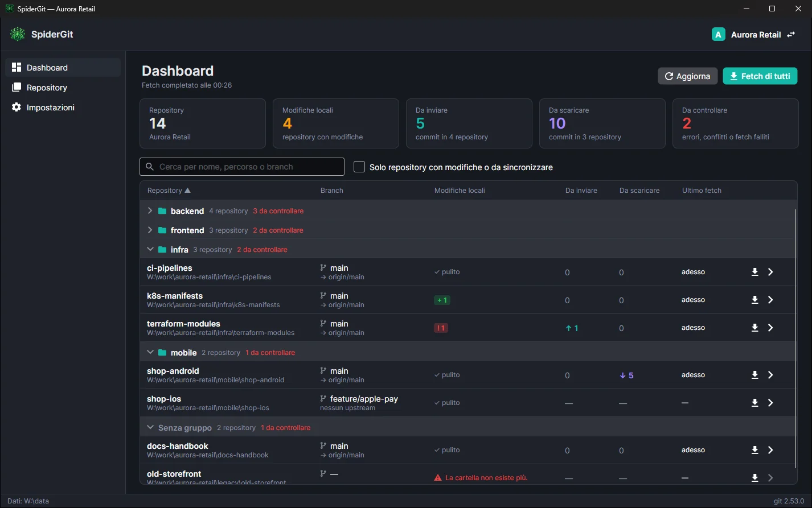Open shop-ios details with arrow icon

pos(770,403)
